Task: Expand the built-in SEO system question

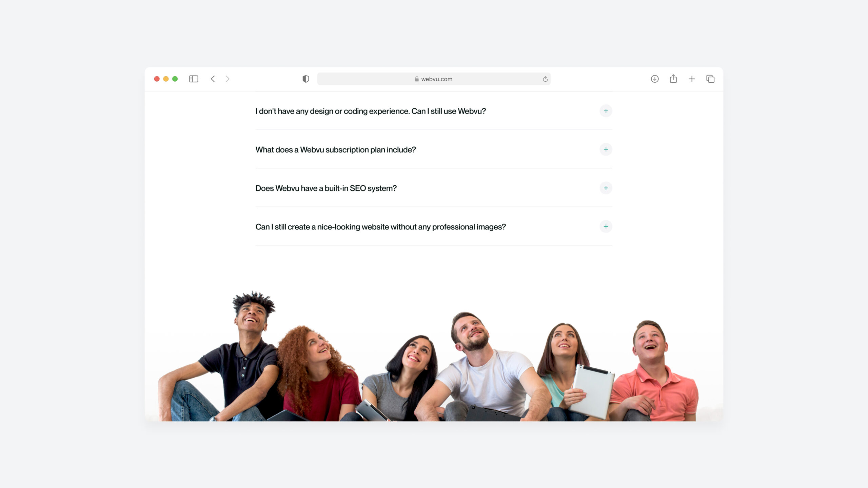Action: 606,188
